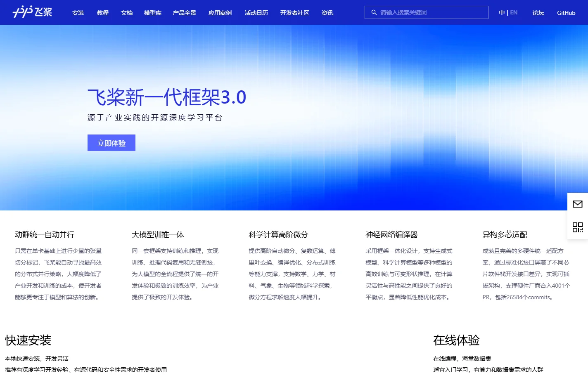Screen dimensions: 588x385
Task: Open the 安装 menu item
Action: pyautogui.click(x=78, y=13)
